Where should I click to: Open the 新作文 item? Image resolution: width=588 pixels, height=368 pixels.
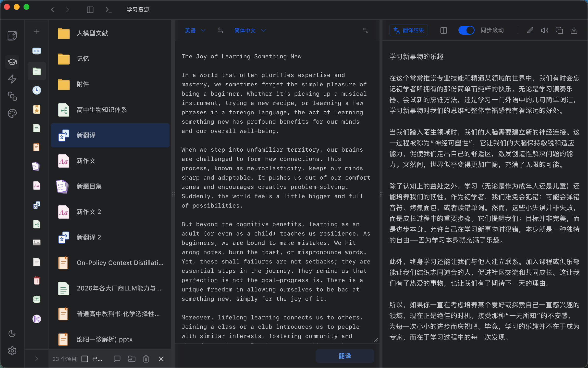tap(110, 161)
